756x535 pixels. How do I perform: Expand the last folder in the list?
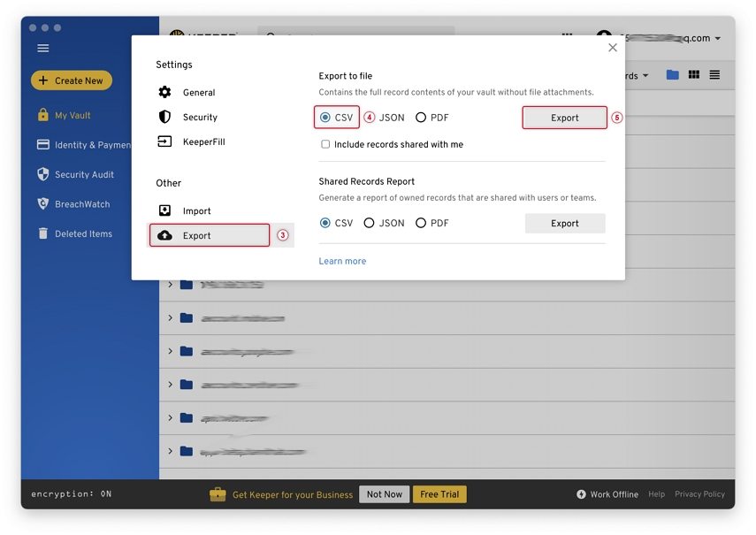[170, 451]
